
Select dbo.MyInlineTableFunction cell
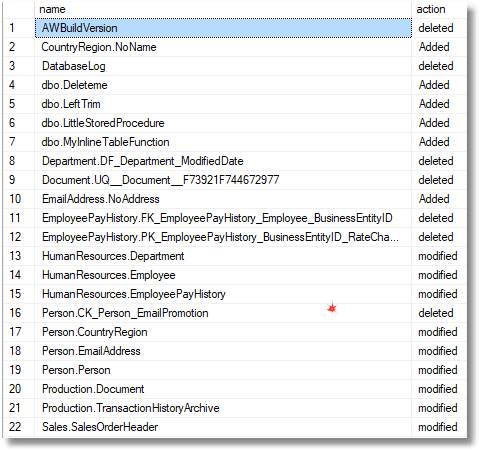pos(223,142)
